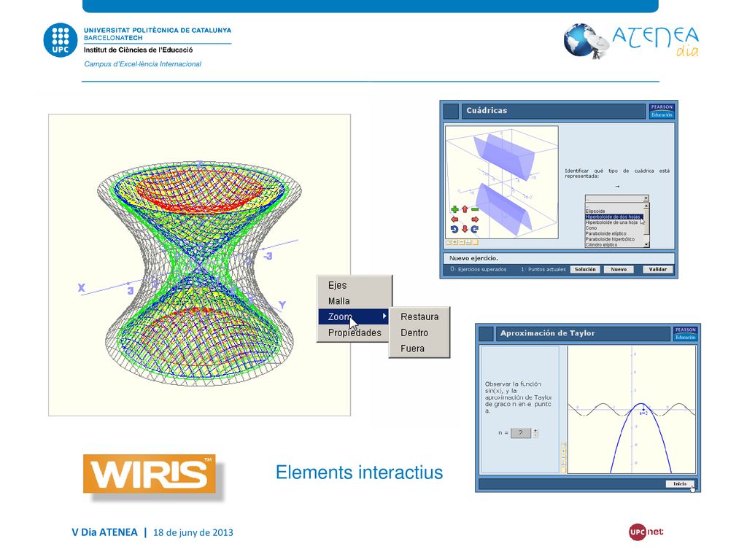The image size is (747, 560).
Task: Click the green minus zoom-out icon in Cuádricas view
Action: (x=475, y=209)
